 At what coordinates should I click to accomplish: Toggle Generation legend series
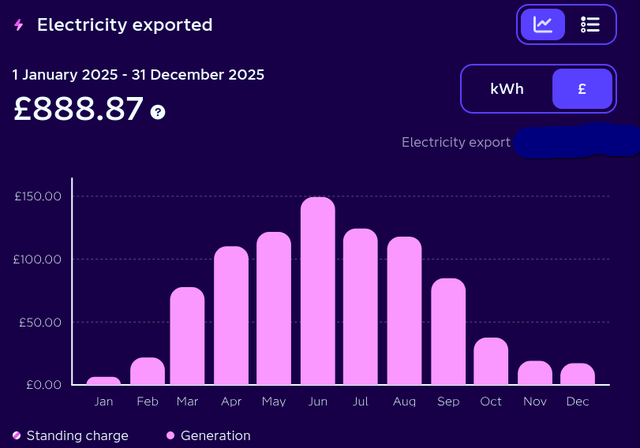pyautogui.click(x=208, y=436)
